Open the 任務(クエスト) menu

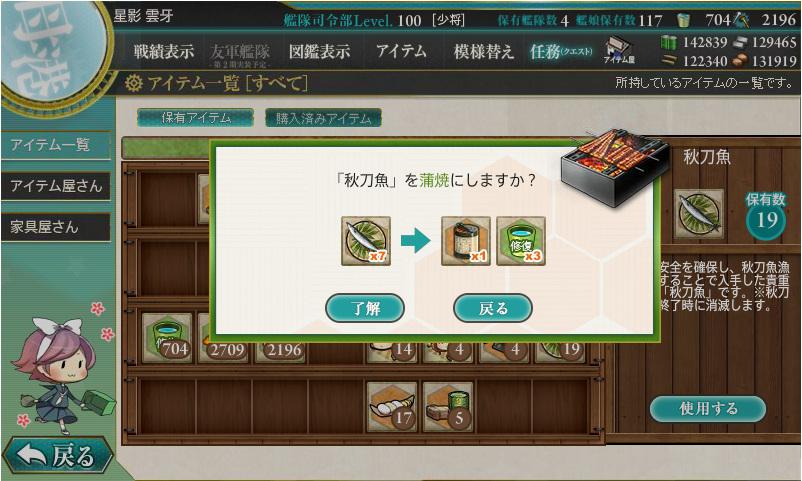pos(561,51)
